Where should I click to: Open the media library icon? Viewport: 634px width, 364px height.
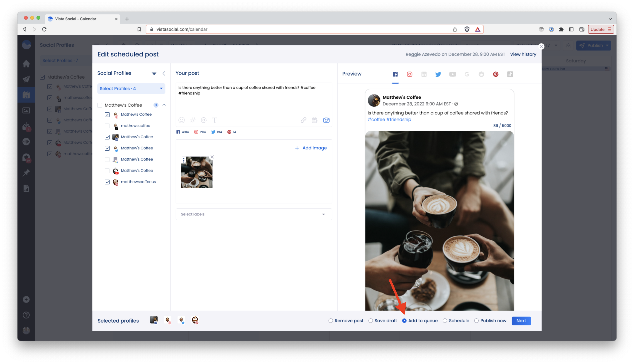tap(315, 120)
